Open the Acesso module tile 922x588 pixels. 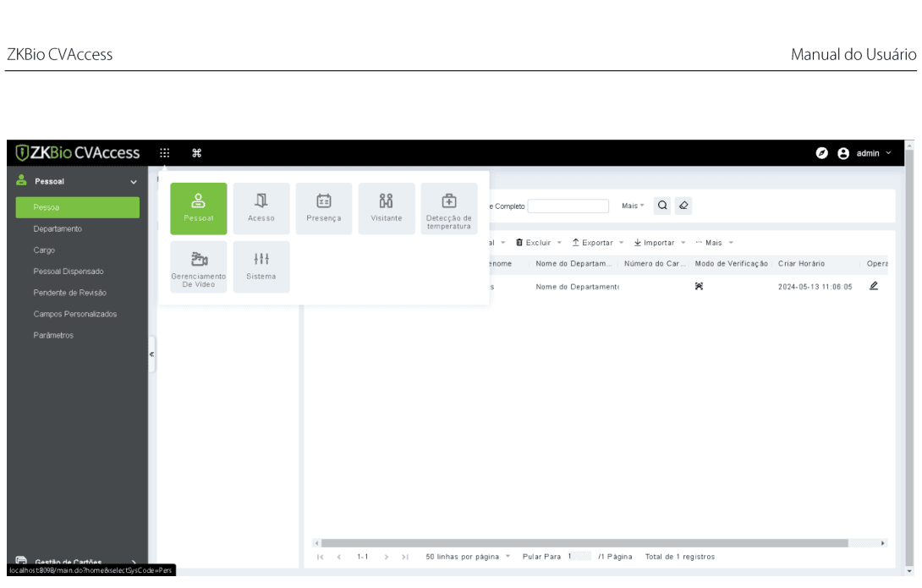[261, 209]
